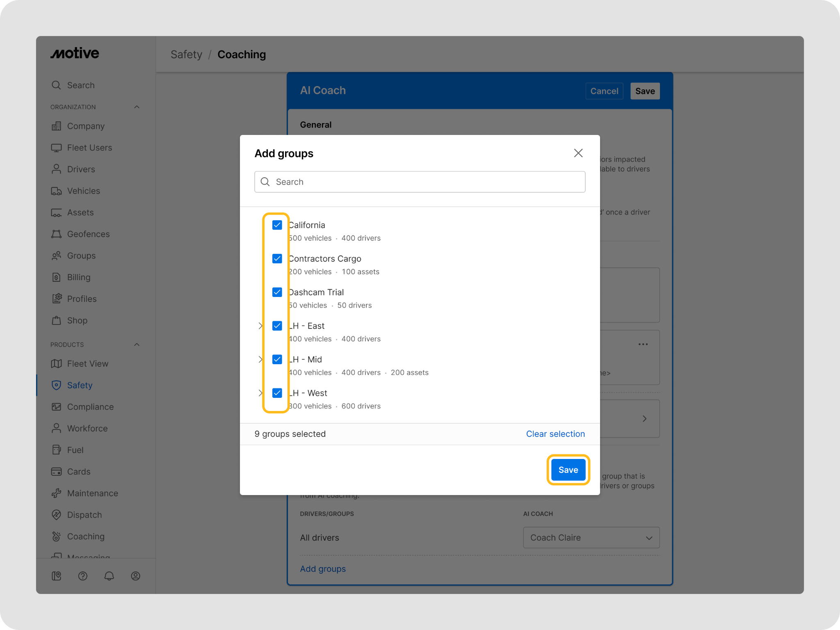840x630 pixels.
Task: Open the Billing menu item
Action: pyautogui.click(x=79, y=277)
